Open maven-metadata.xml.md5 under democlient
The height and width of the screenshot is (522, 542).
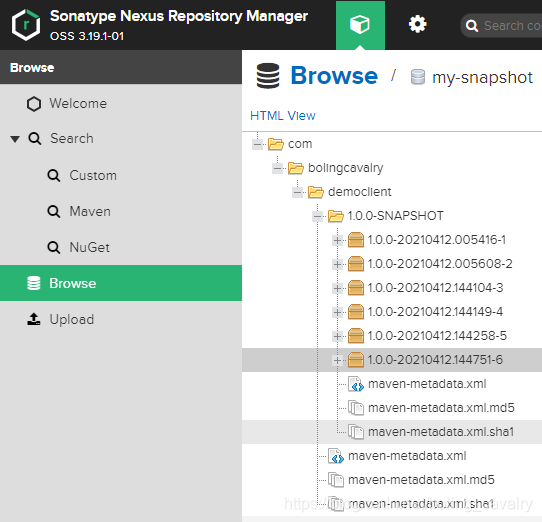coord(421,480)
